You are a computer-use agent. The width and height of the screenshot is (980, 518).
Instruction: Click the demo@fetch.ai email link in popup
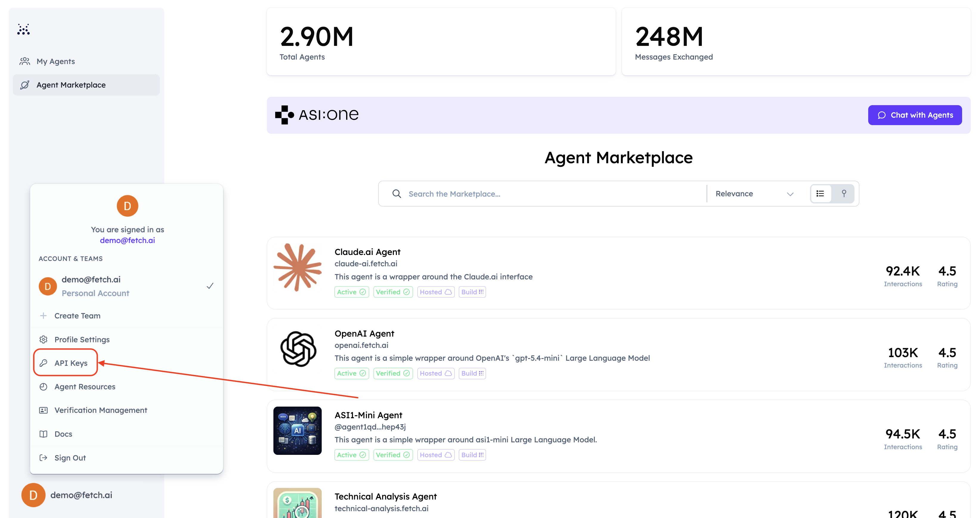tap(127, 240)
